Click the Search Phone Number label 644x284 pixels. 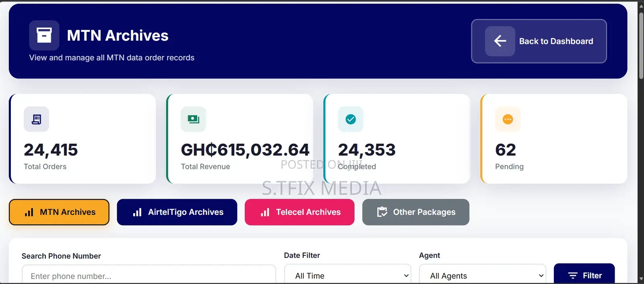[x=61, y=256]
